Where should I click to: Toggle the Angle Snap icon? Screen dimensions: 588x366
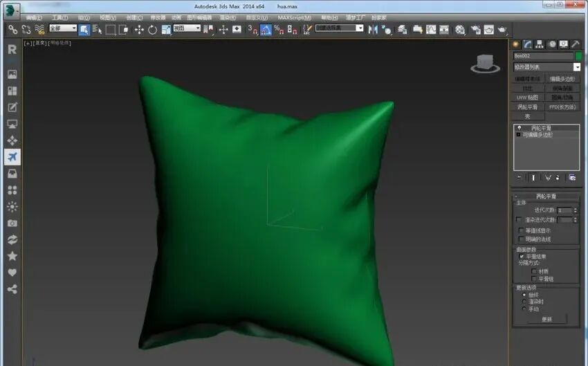[266, 30]
